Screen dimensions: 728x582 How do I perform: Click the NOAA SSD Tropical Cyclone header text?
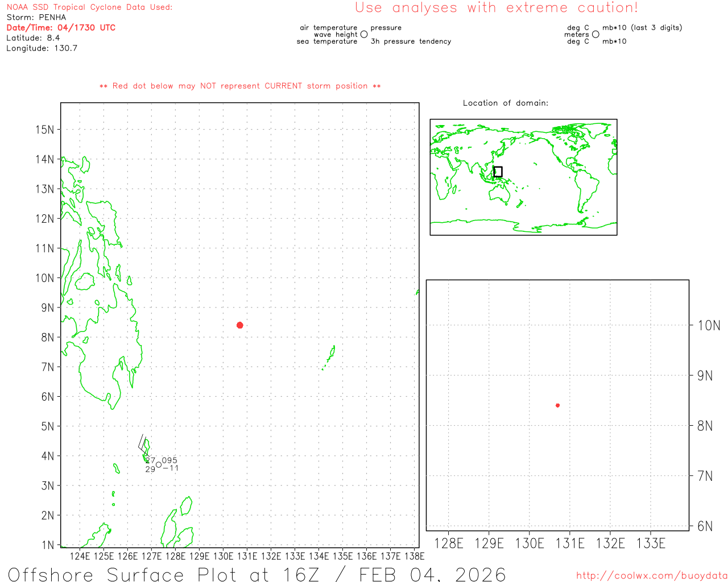[89, 7]
